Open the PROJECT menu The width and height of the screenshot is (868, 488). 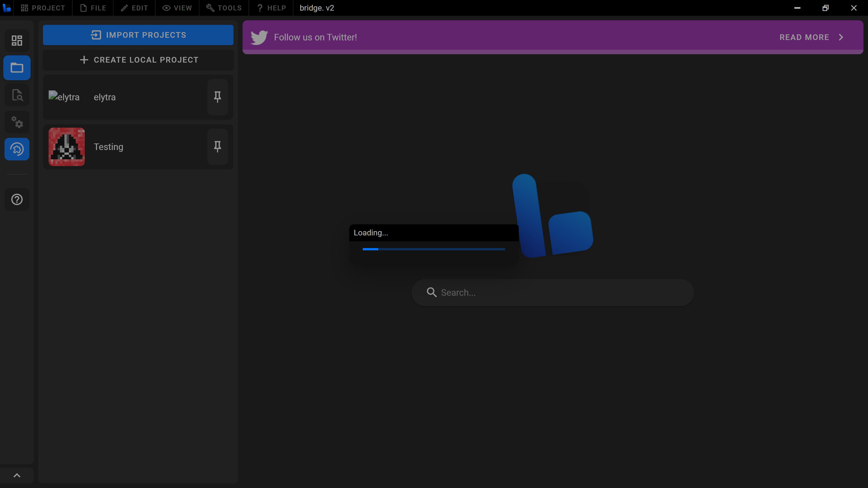click(x=43, y=8)
